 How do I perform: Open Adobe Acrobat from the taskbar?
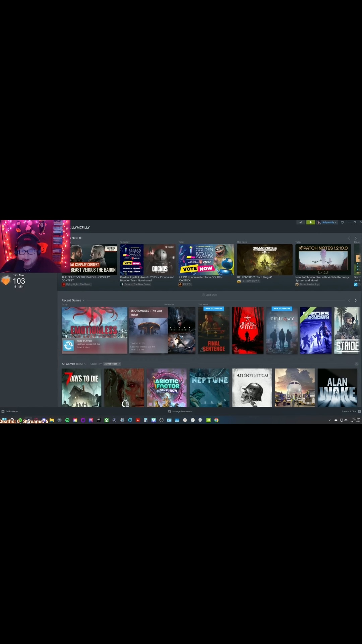[x=138, y=420]
